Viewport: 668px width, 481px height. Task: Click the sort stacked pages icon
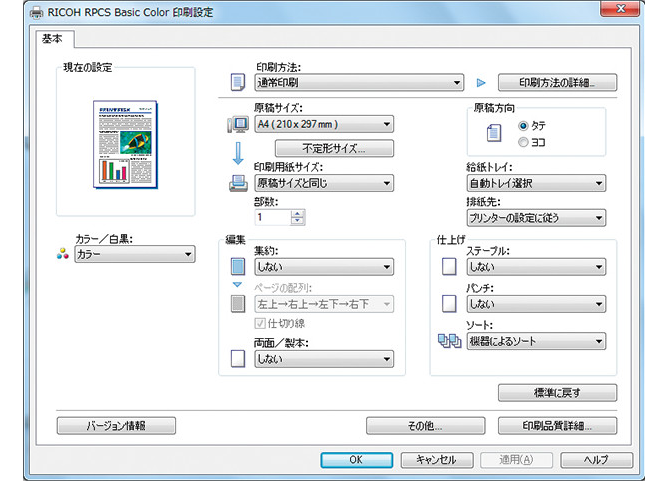[449, 341]
